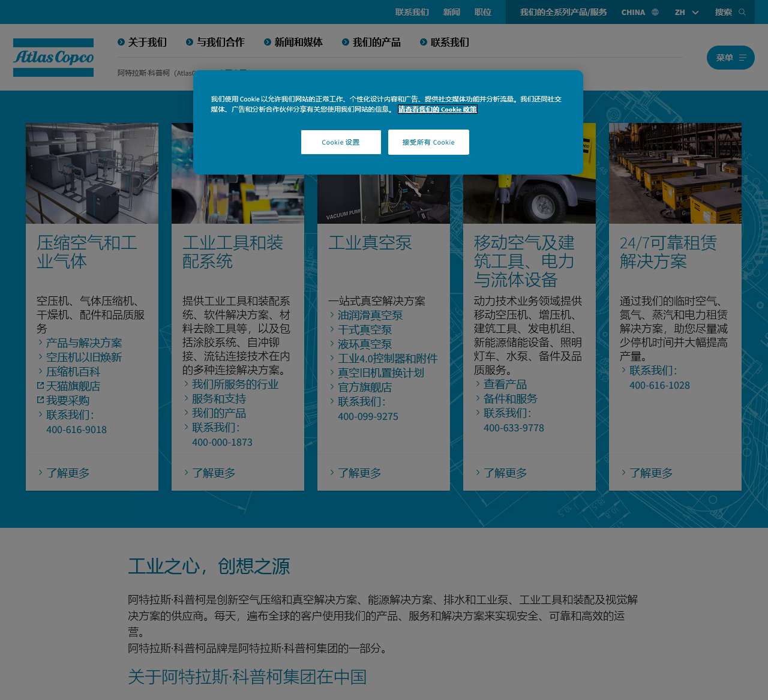This screenshot has height=700, width=768.
Task: Open the 菜单 hamburger menu button
Action: pos(730,58)
